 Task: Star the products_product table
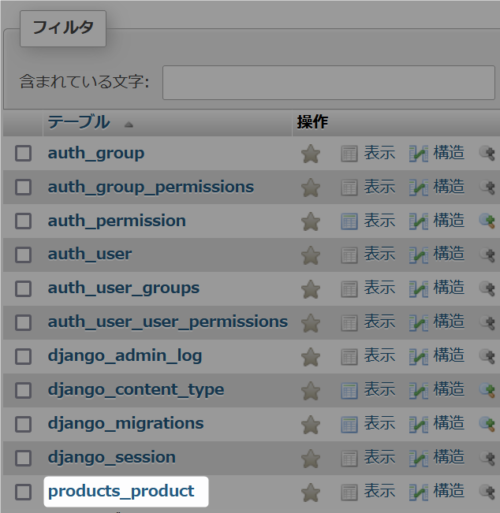click(x=311, y=492)
